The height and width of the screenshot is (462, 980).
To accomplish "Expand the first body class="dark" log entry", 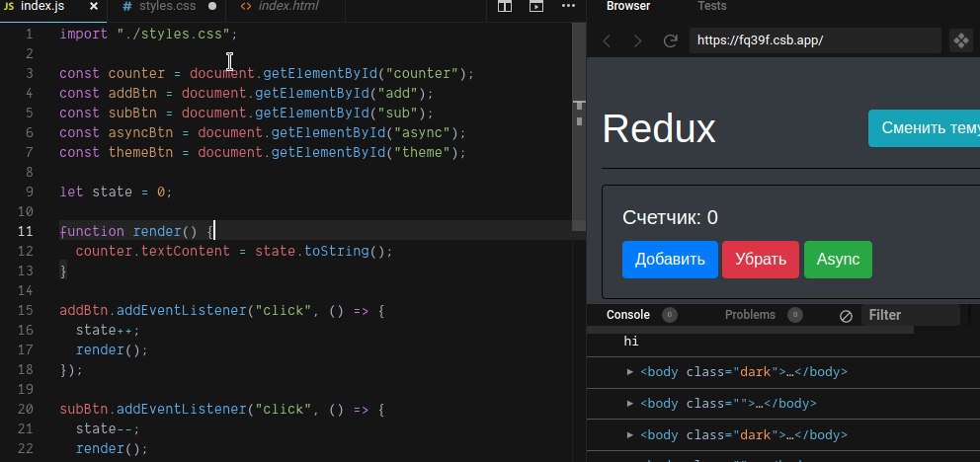I will (630, 372).
